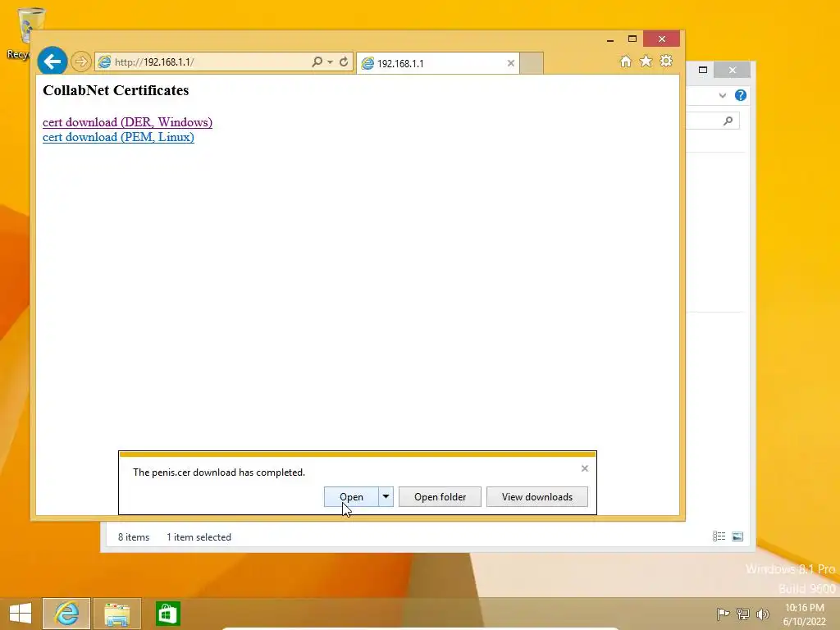Click the View downloads button
The image size is (840, 630).
[536, 496]
